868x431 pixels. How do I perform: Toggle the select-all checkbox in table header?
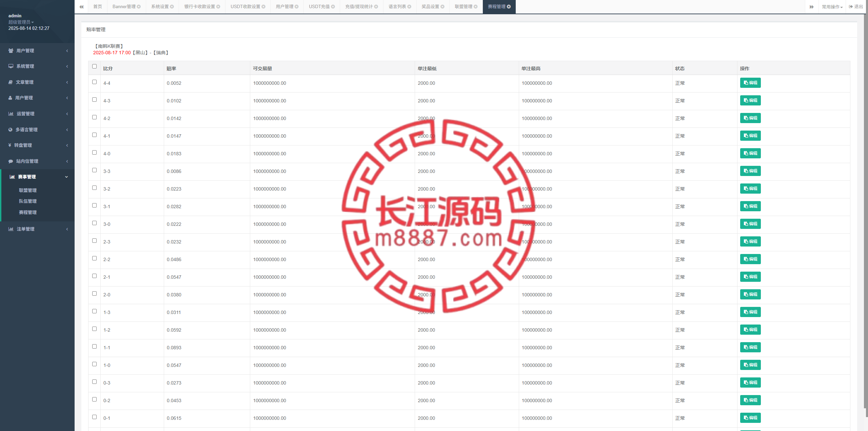point(95,66)
